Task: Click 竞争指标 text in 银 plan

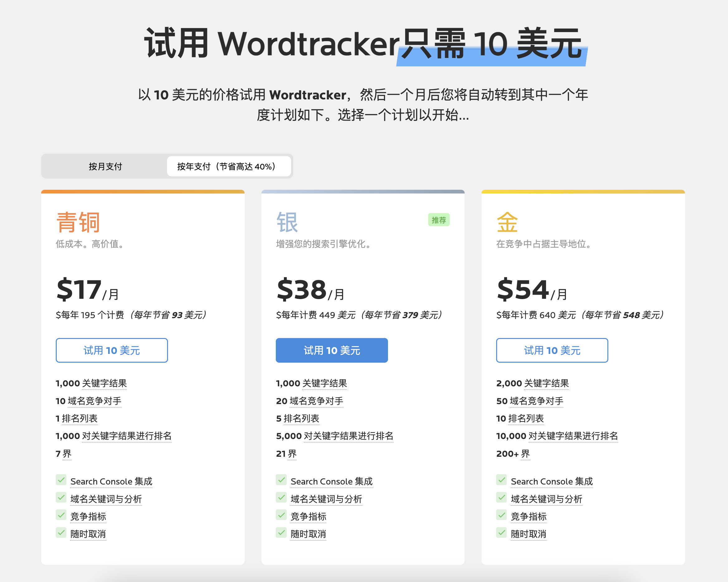Action: [x=308, y=516]
